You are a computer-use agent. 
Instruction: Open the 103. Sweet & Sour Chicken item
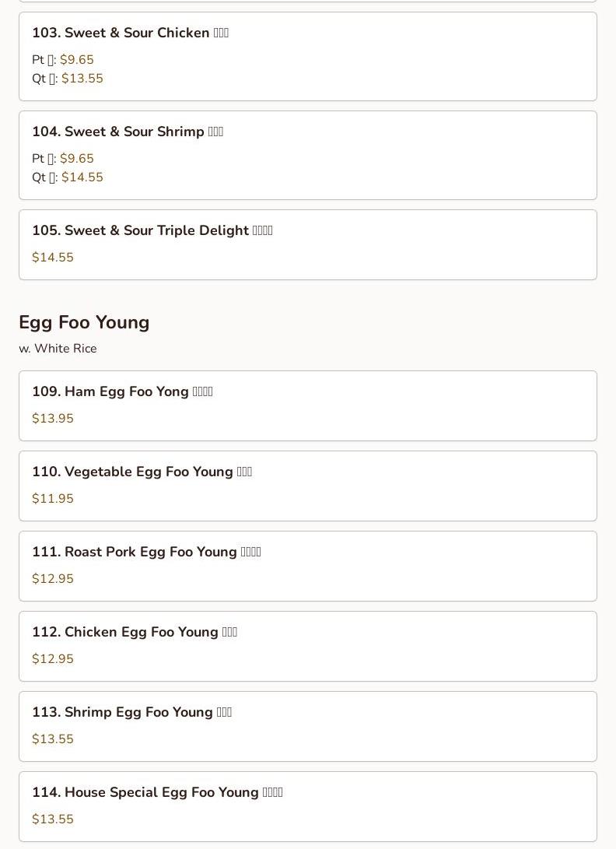click(130, 33)
